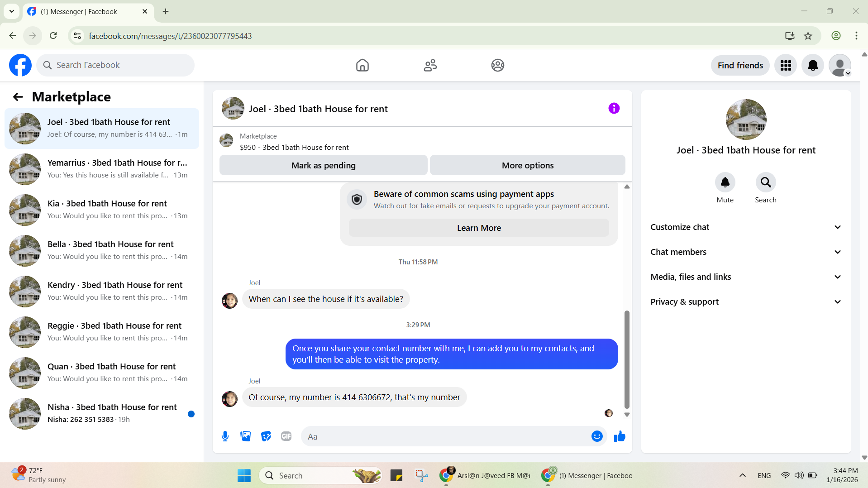The image size is (868, 488).
Task: Open the Friends icon in top navigation
Action: click(x=430, y=65)
